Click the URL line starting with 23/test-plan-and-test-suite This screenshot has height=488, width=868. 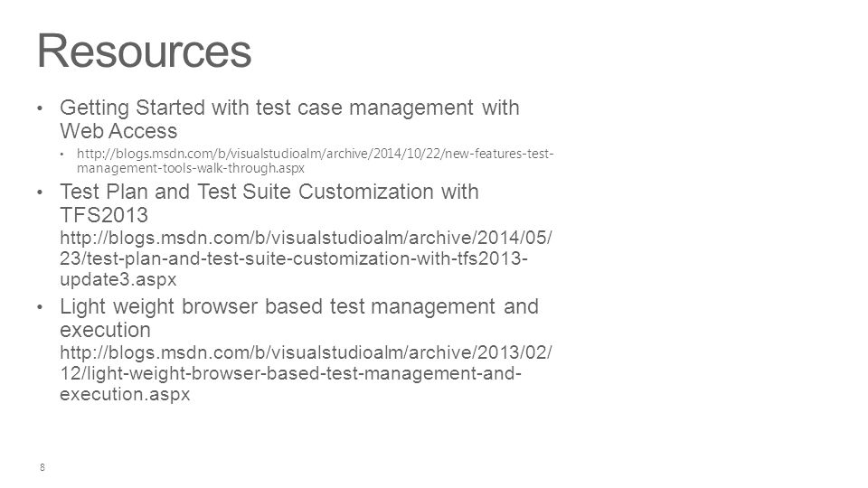(294, 258)
